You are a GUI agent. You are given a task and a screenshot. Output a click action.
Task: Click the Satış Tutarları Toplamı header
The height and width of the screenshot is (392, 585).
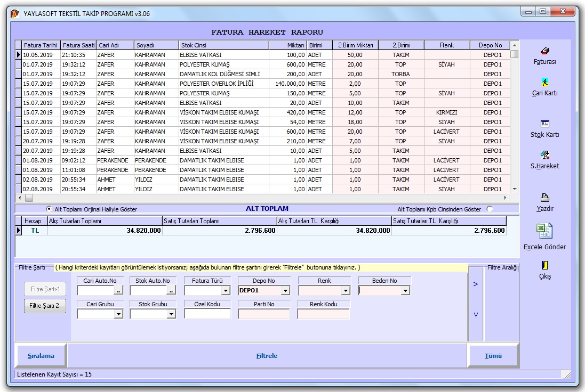coord(220,221)
